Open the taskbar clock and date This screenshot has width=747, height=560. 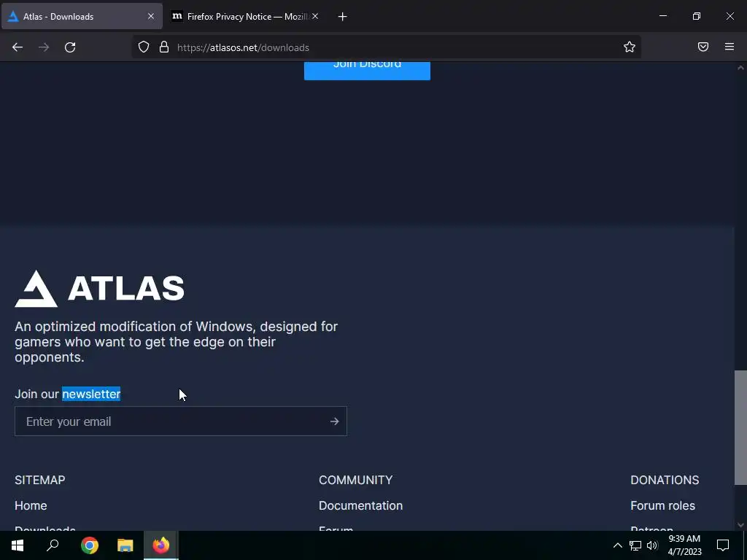(x=684, y=545)
